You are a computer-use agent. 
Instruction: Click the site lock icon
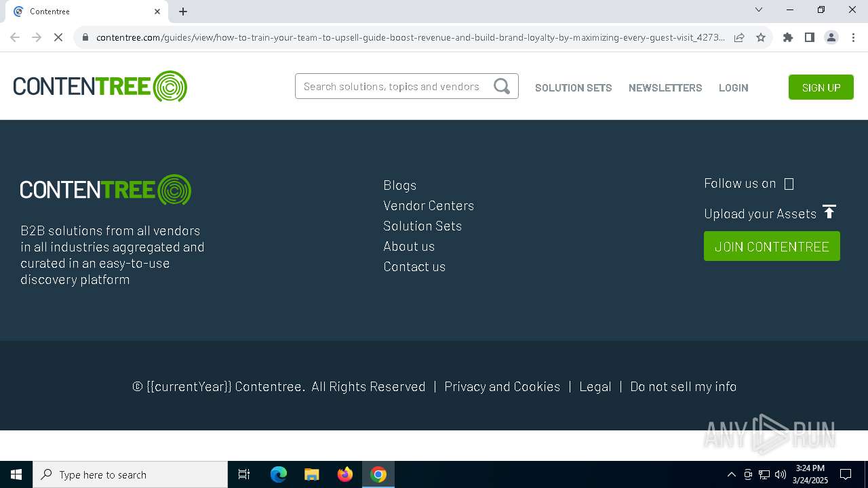[x=85, y=37]
